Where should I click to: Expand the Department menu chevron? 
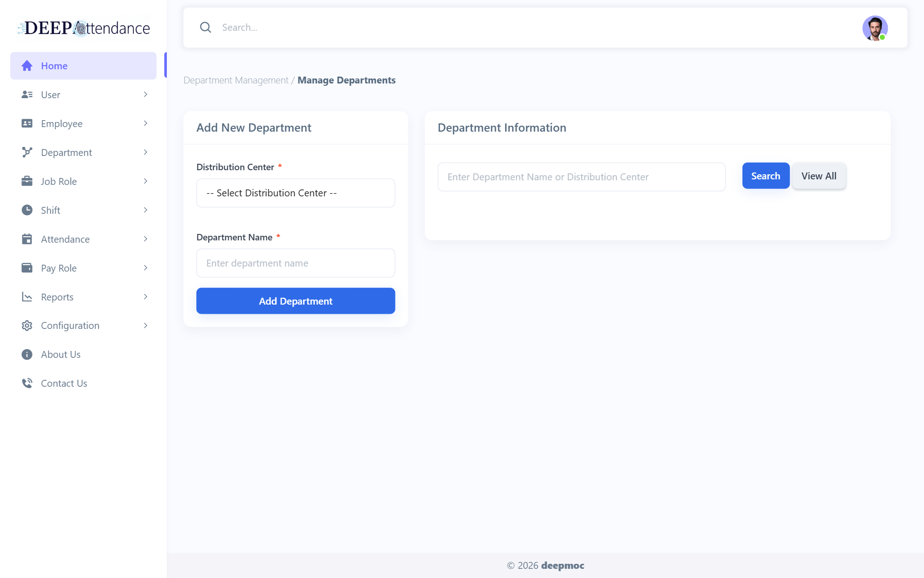coord(146,152)
